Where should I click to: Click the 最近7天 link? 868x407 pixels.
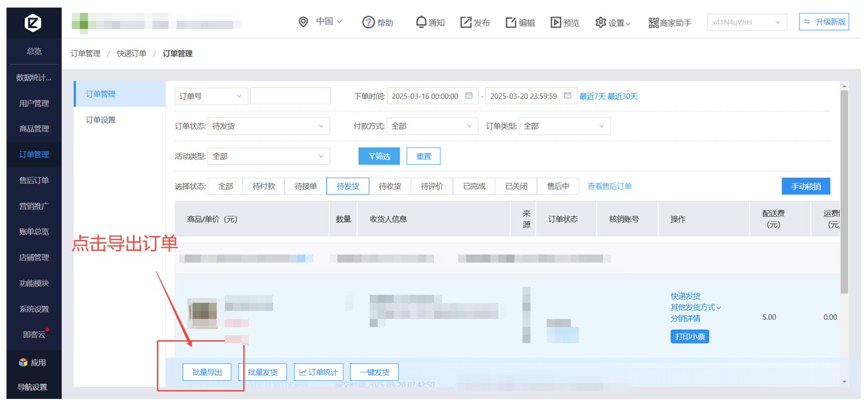[x=592, y=96]
